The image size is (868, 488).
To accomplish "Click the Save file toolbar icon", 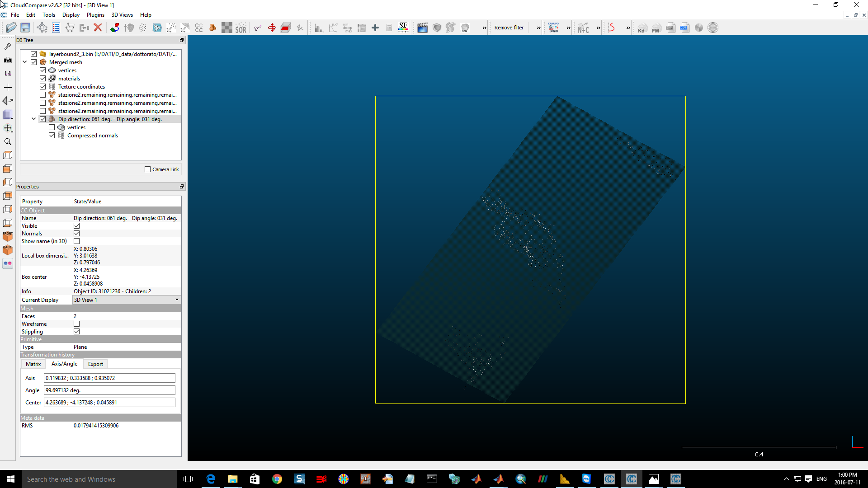I will pos(25,28).
